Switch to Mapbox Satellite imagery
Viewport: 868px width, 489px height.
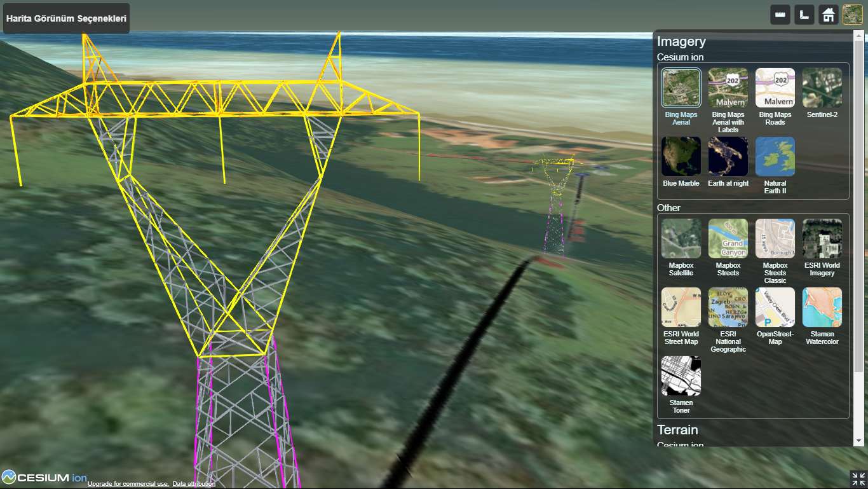click(681, 247)
